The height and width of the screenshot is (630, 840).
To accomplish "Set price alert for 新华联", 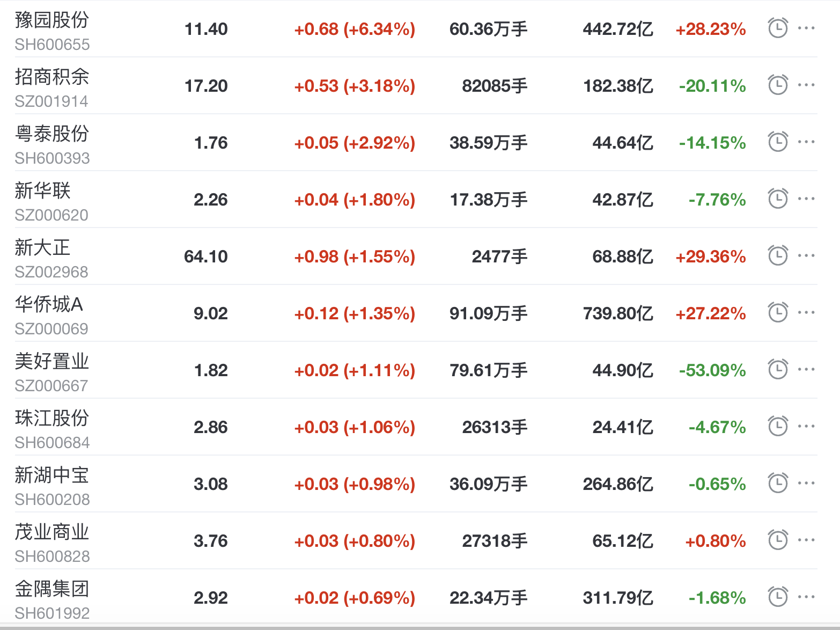I will point(778,199).
